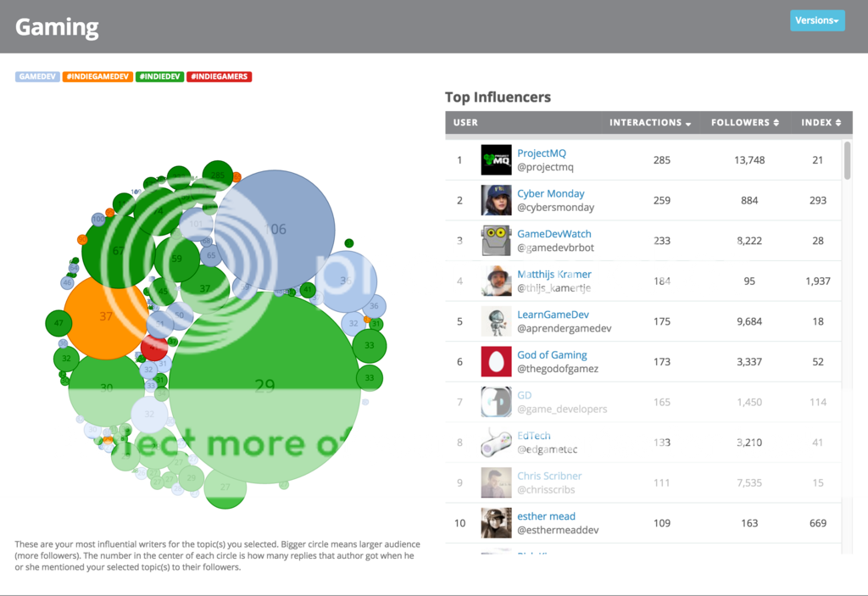
Task: Toggle the #INDIEGAMEDEV orange tag
Action: [97, 76]
